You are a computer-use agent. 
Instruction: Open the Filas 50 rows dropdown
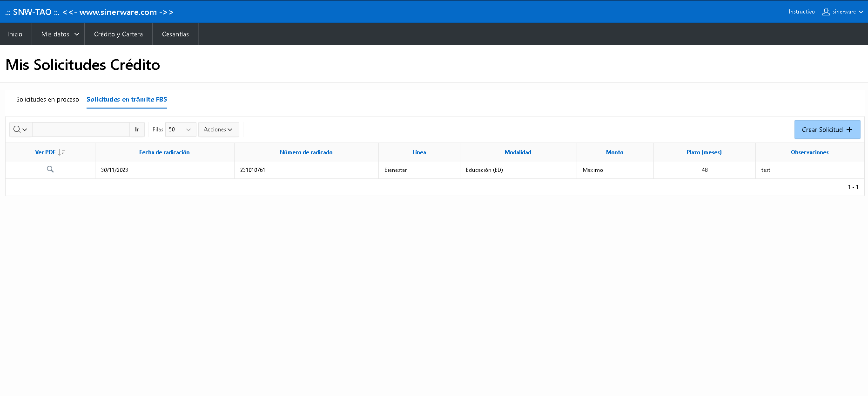(x=181, y=130)
